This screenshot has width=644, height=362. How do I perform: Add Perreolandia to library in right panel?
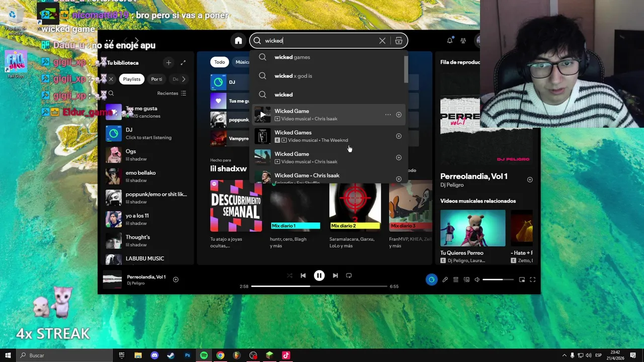(x=530, y=179)
